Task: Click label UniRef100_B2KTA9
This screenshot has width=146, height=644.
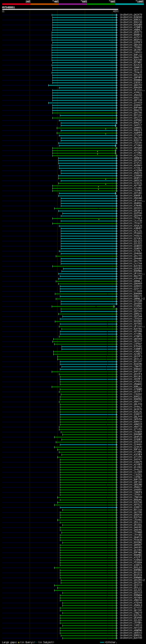Action: pos(131,309)
